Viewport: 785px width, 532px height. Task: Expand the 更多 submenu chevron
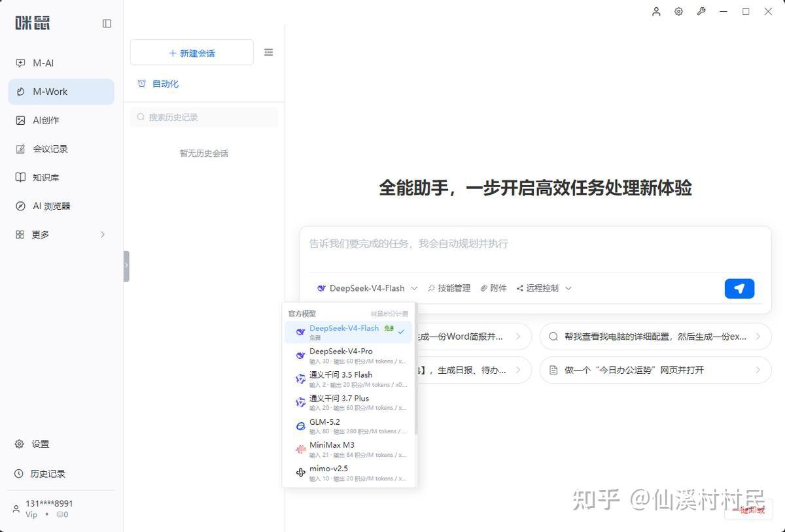(x=103, y=235)
